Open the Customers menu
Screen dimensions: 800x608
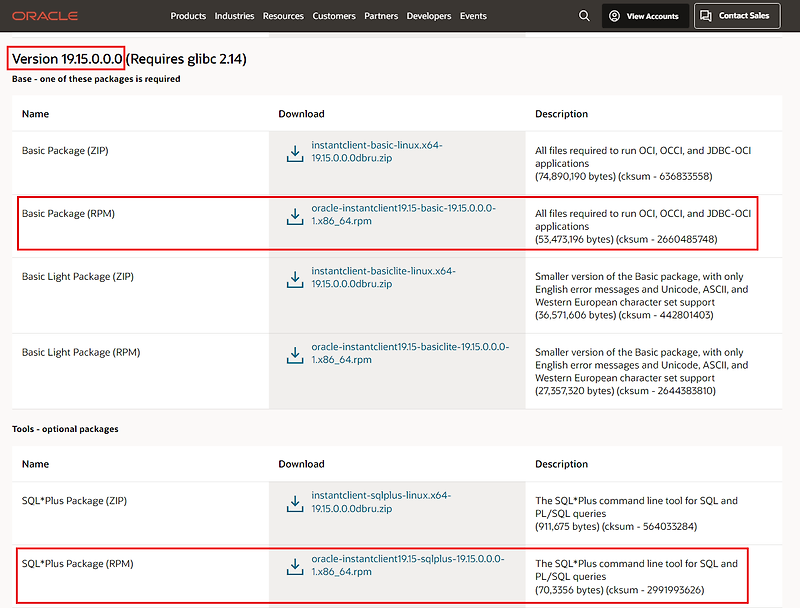[334, 15]
